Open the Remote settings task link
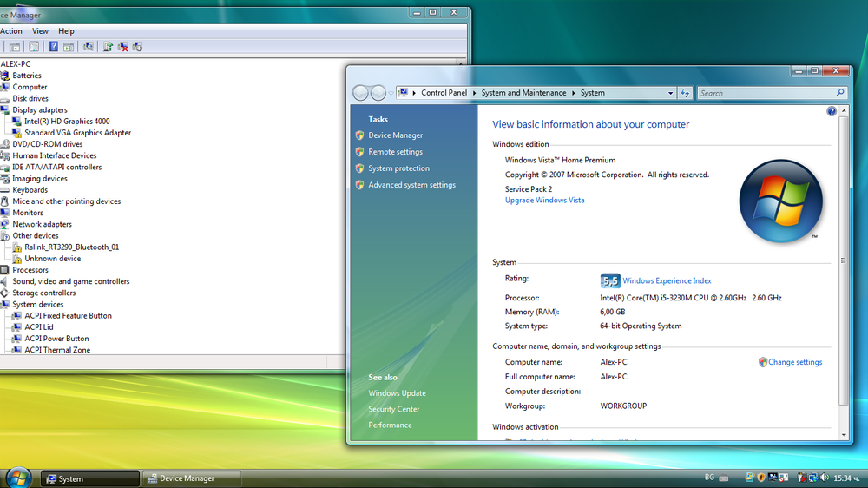Image resolution: width=868 pixels, height=488 pixels. tap(395, 152)
